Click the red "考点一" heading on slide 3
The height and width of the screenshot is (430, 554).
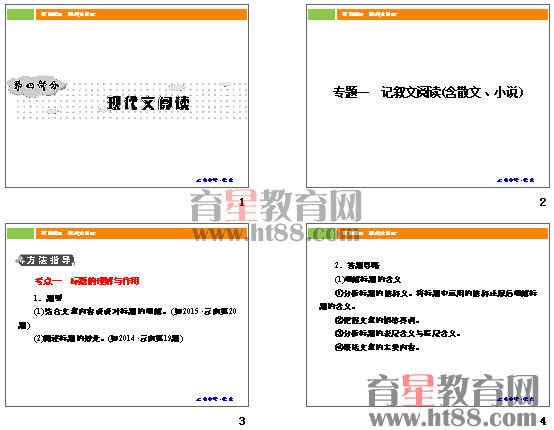tap(87, 281)
